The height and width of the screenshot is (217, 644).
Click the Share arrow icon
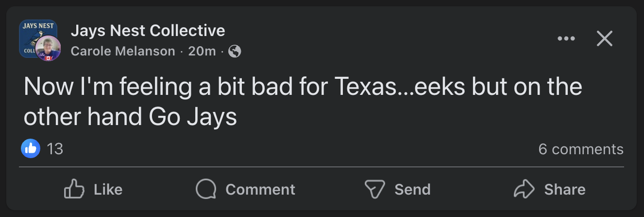tap(524, 189)
